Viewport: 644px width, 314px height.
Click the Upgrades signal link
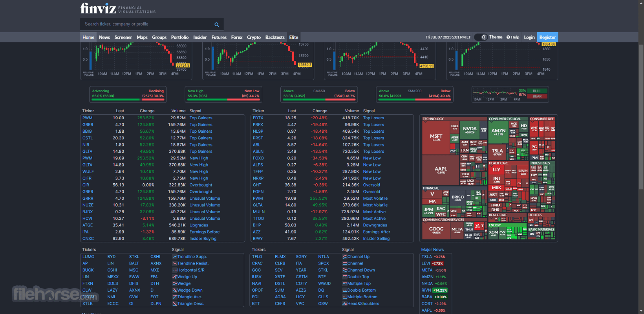pyautogui.click(x=199, y=225)
